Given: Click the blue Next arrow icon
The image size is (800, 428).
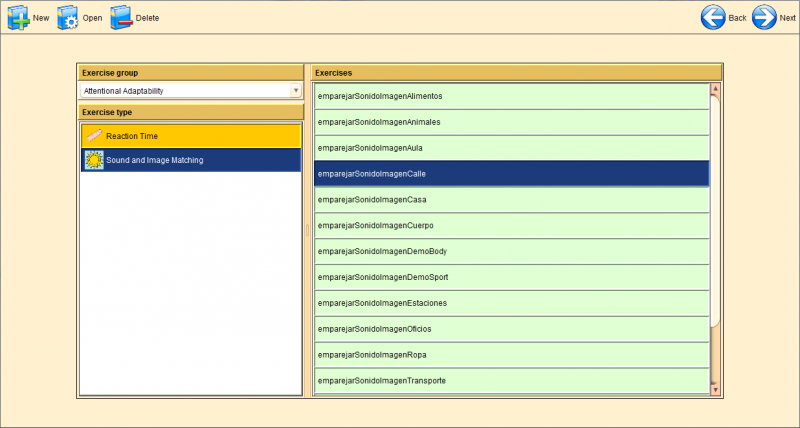Looking at the screenshot, I should (x=764, y=17).
